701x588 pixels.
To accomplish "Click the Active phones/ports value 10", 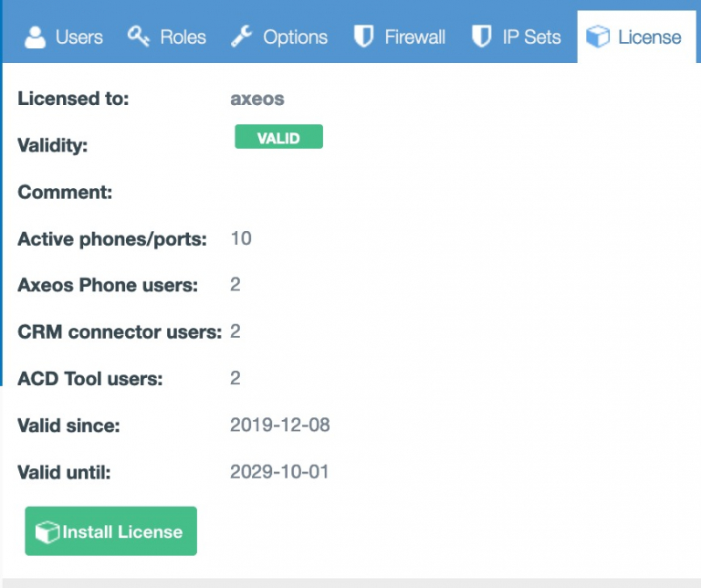I will [x=240, y=238].
